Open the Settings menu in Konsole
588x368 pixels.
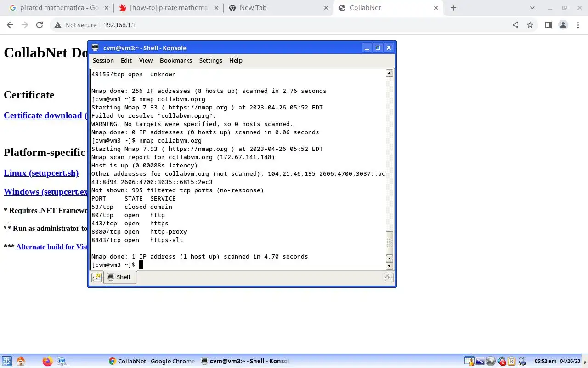[211, 60]
